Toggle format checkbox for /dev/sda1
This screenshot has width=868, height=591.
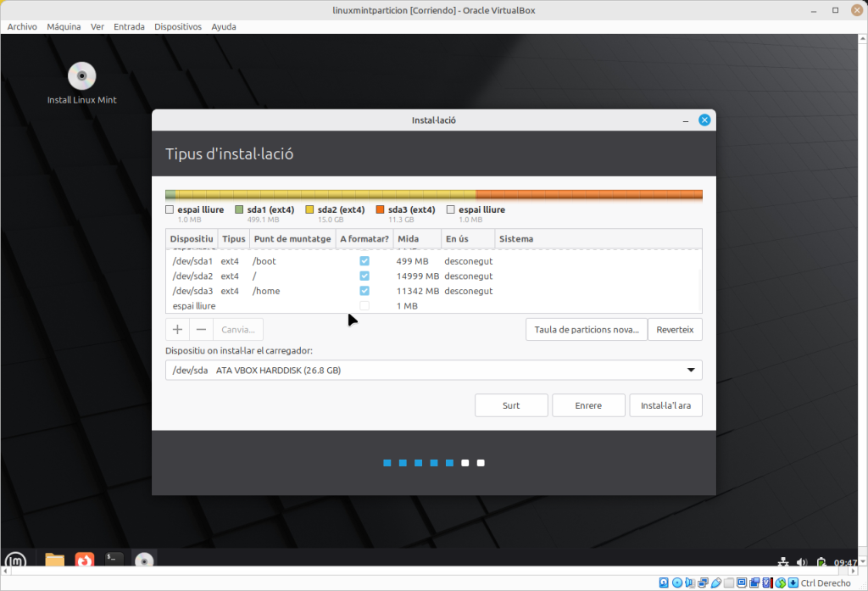click(x=364, y=261)
